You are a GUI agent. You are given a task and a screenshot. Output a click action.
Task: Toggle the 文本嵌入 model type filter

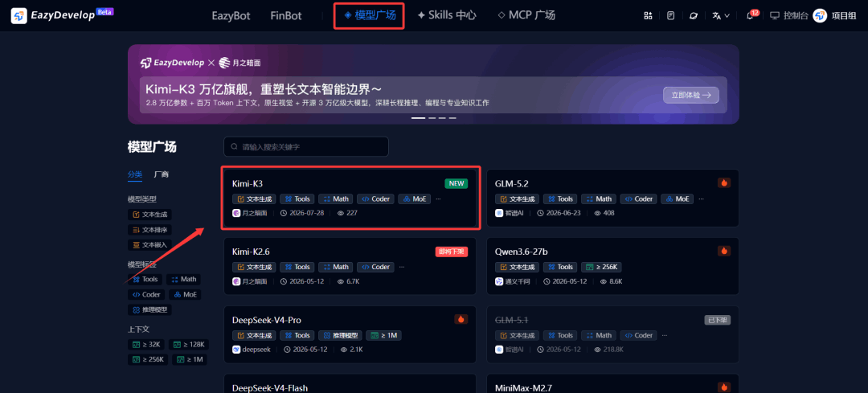149,244
